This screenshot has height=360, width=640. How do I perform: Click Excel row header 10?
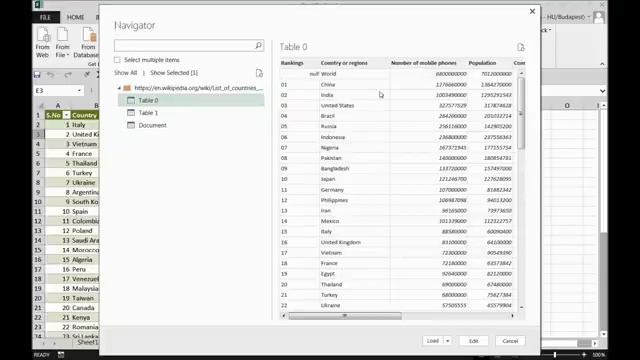point(38,202)
